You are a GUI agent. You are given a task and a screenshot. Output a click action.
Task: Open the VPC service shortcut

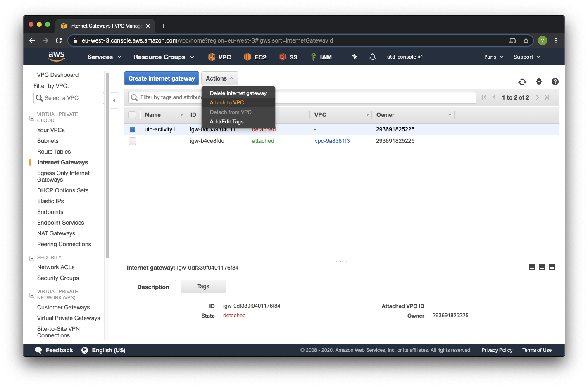(219, 57)
